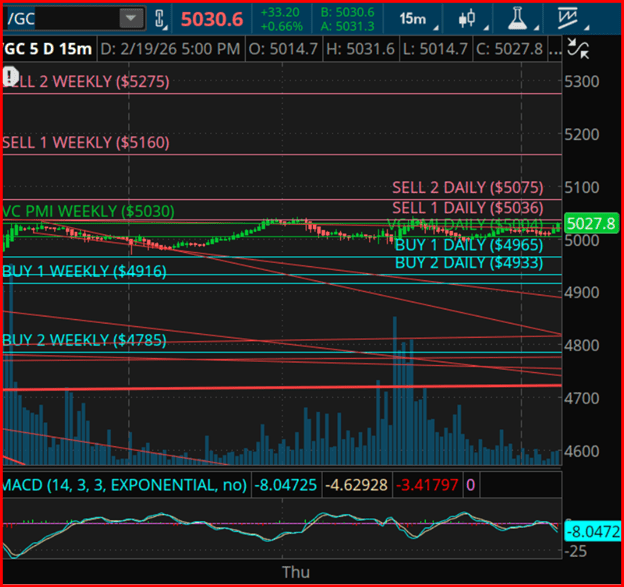
Task: Open the /GC symbol dropdown arrow
Action: point(130,18)
